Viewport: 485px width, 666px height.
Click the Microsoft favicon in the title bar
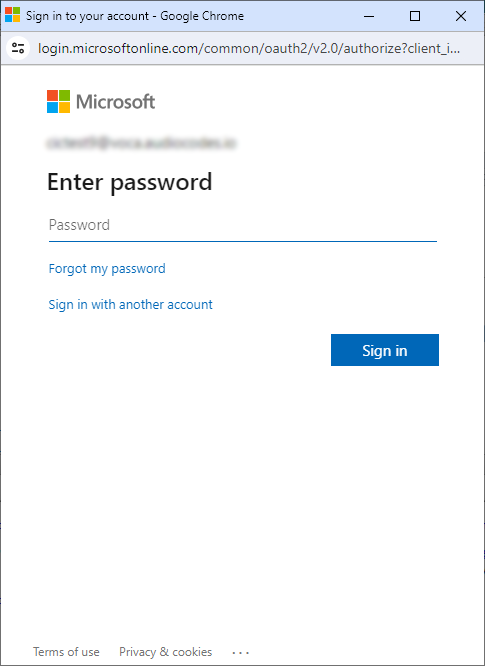pos(12,15)
